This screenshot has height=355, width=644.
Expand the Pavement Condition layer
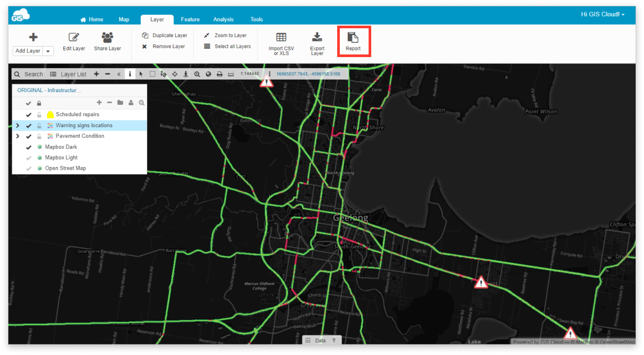(x=17, y=136)
